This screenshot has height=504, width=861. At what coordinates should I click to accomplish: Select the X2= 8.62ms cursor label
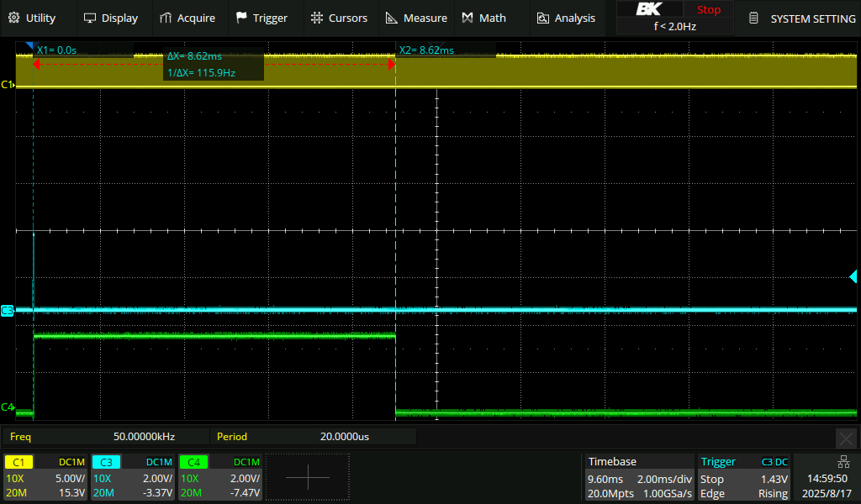[426, 50]
